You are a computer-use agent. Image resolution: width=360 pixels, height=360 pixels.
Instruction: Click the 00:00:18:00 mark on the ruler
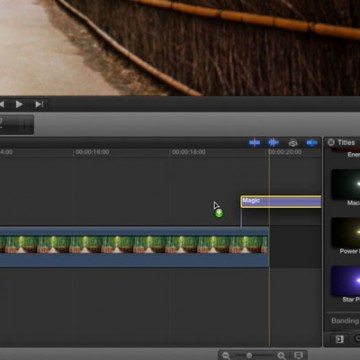point(189,152)
